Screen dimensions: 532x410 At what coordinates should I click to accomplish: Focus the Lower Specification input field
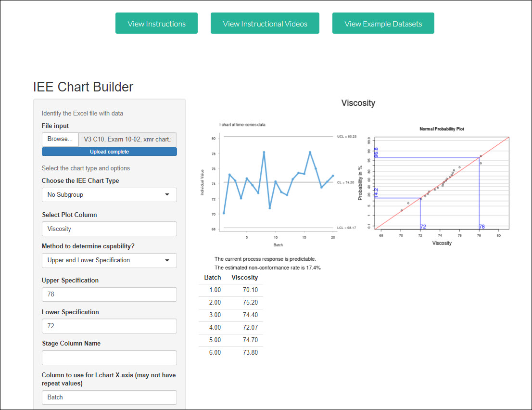[x=109, y=326]
